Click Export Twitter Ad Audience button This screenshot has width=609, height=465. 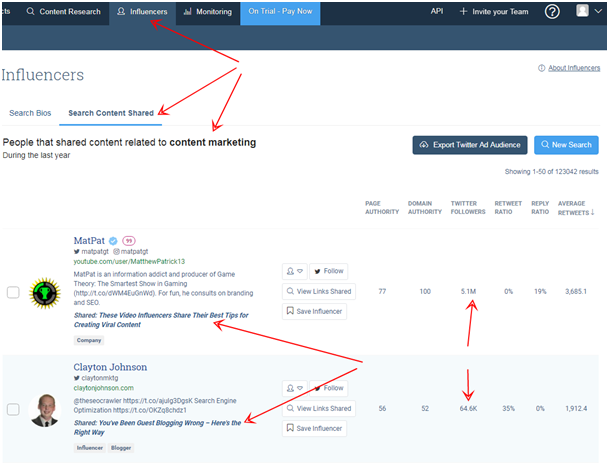click(x=470, y=145)
